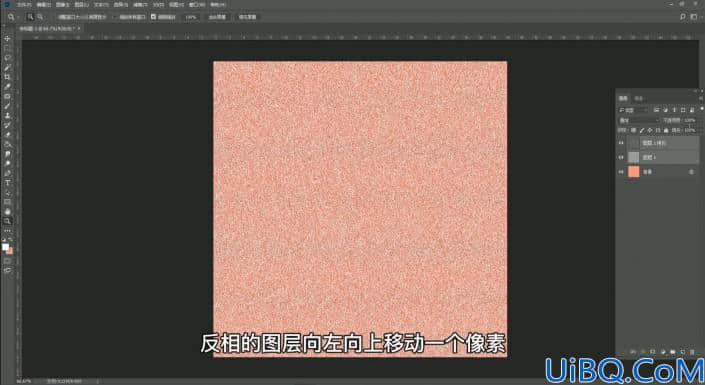Click Zoom Out magnifier in options bar

pyautogui.click(x=40, y=17)
